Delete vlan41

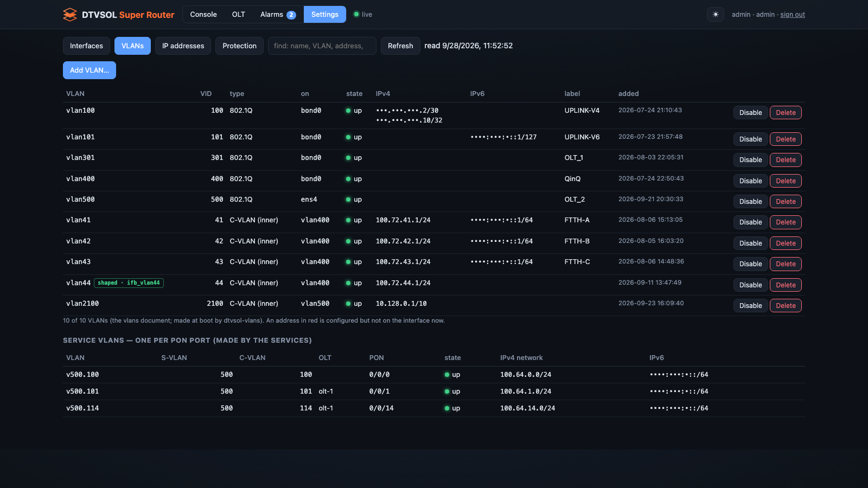[x=786, y=222]
